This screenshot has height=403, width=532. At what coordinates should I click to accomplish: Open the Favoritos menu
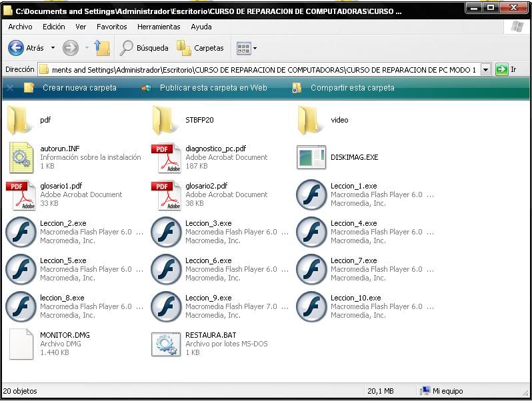(111, 27)
